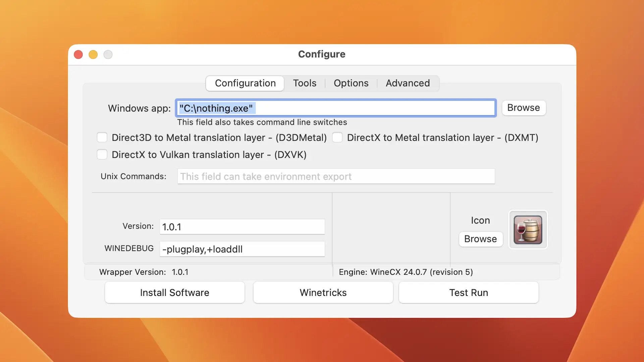644x362 pixels.
Task: Click the wine barrel app icon
Action: point(528,230)
